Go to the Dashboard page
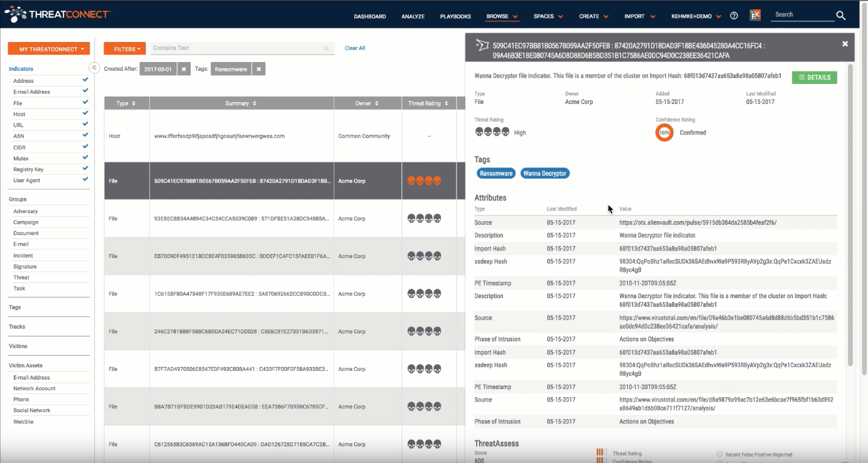 [x=370, y=16]
